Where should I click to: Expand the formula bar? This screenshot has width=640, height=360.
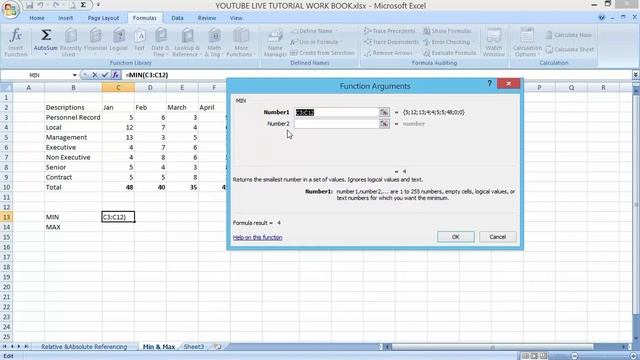[636, 75]
